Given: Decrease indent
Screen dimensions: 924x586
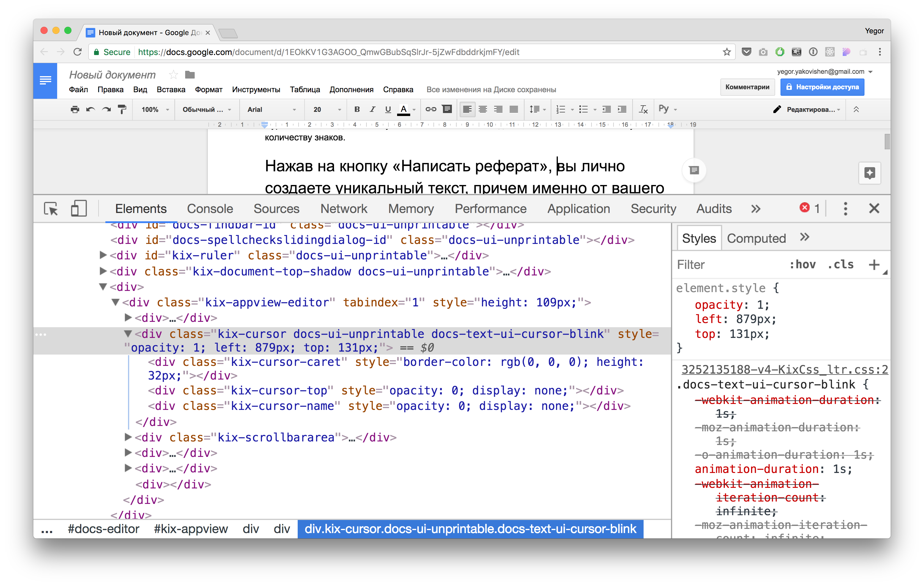Looking at the screenshot, I should [606, 109].
